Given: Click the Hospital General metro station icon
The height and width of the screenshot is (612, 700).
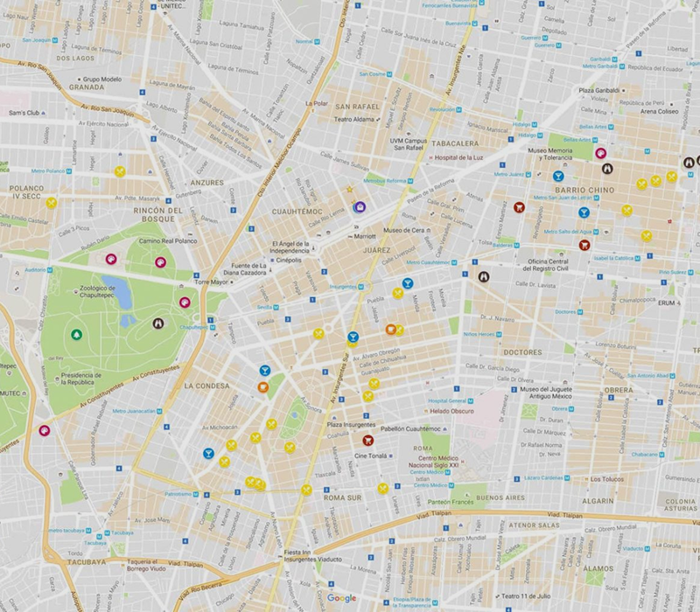Looking at the screenshot, I should click(x=471, y=401).
